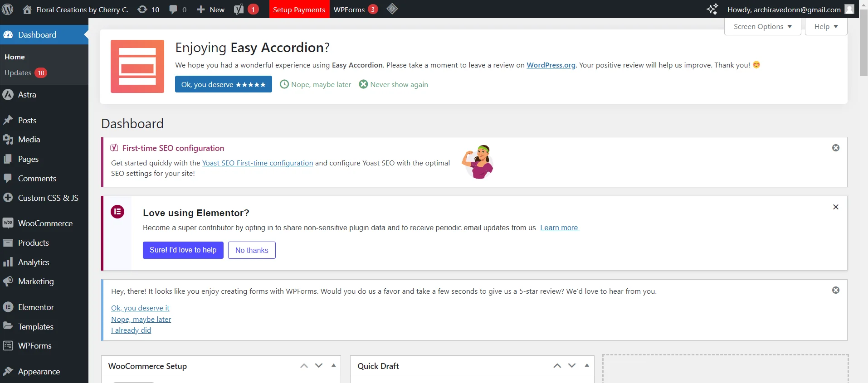
Task: Click the Media icon in sidebar
Action: coord(8,140)
